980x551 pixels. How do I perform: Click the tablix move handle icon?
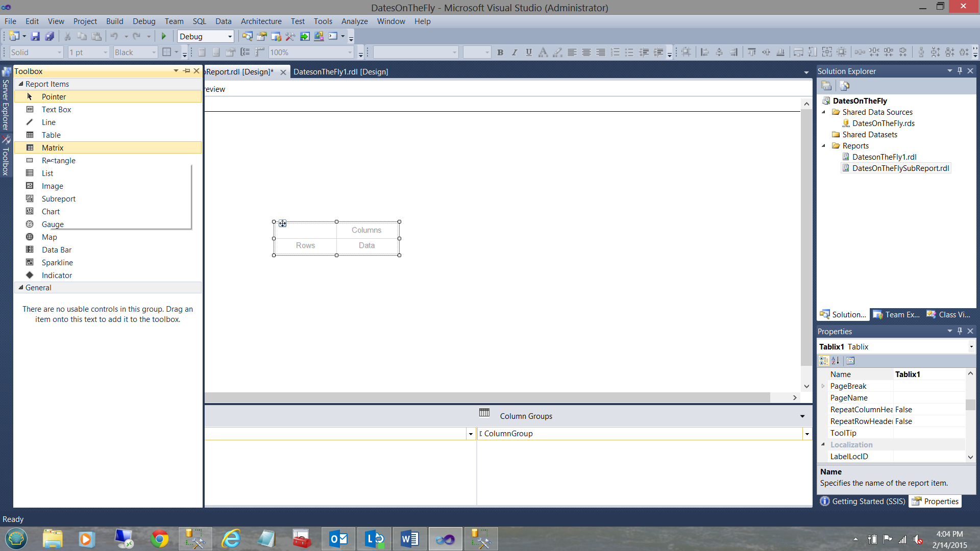(x=282, y=223)
